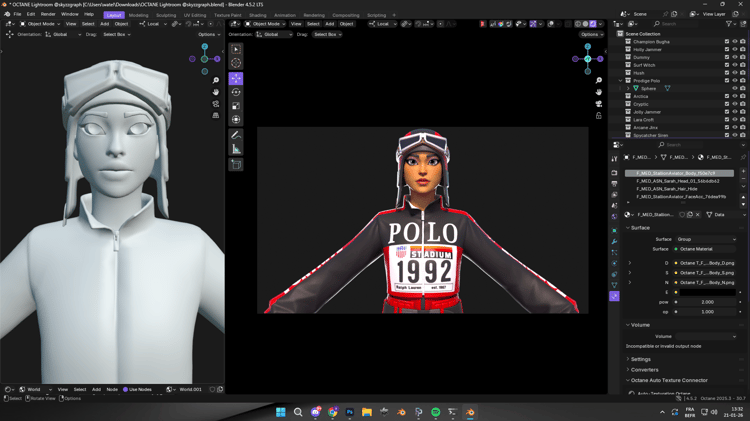
Task: Open the Render properties tab
Action: pyautogui.click(x=614, y=173)
